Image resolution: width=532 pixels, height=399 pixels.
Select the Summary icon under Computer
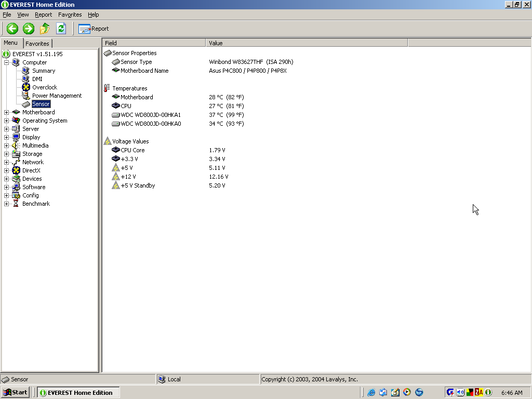click(26, 71)
